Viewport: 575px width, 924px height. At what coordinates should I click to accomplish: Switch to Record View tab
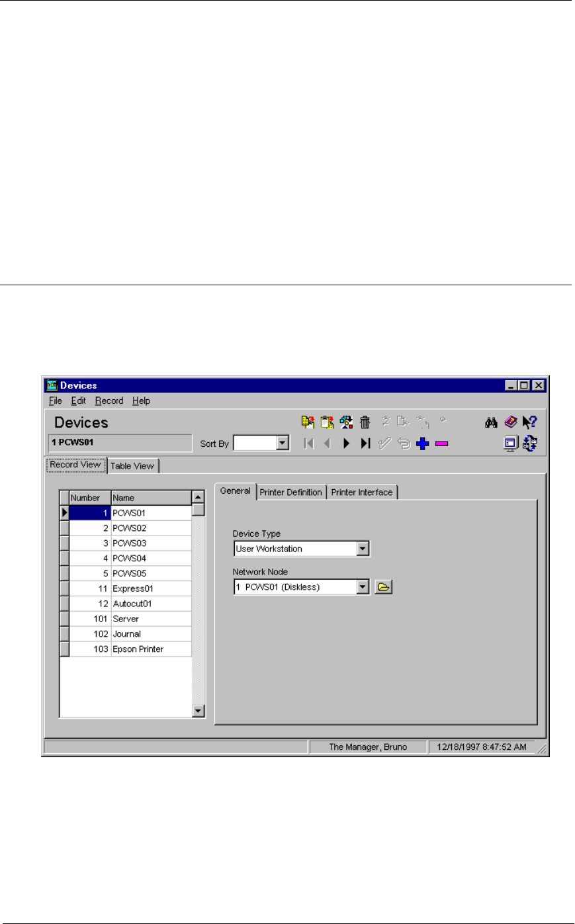(x=75, y=465)
